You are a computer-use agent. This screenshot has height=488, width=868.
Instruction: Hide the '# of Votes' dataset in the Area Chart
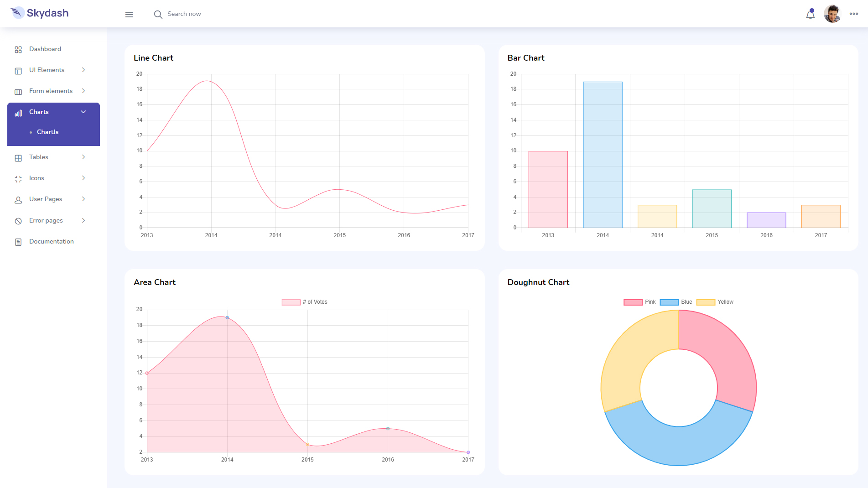point(304,302)
